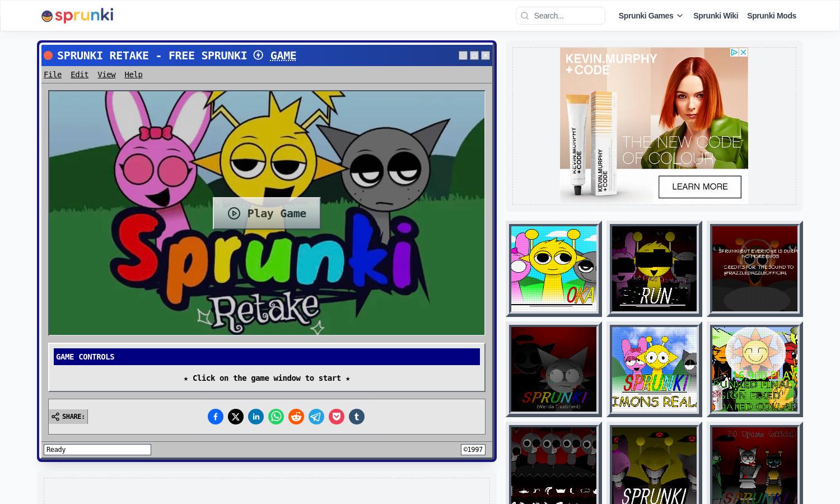This screenshot has height=504, width=840.
Task: Maximize the retro game window
Action: (474, 55)
